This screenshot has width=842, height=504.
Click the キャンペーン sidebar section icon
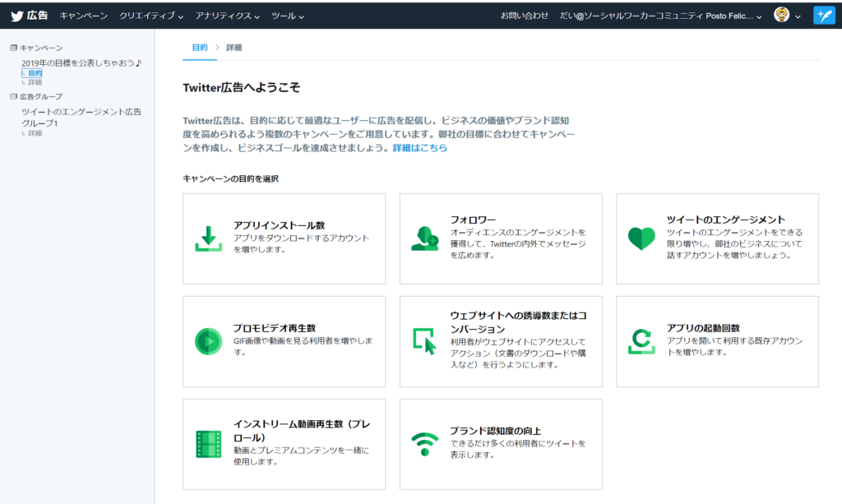click(13, 48)
